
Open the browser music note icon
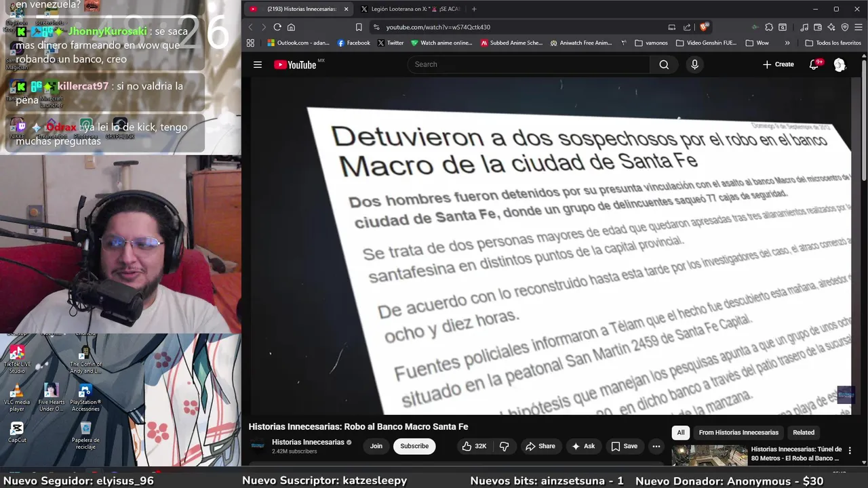pyautogui.click(x=804, y=27)
